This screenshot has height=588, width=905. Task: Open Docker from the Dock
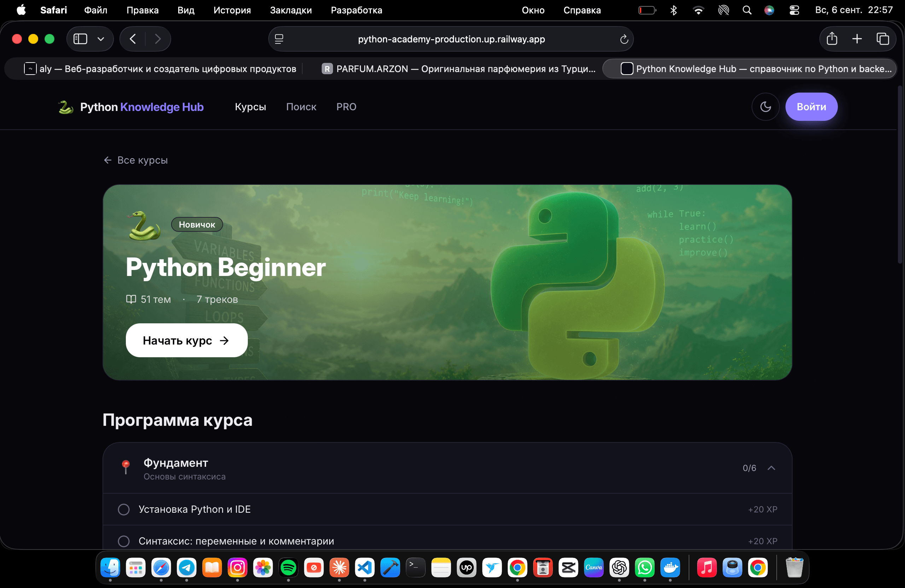(670, 568)
